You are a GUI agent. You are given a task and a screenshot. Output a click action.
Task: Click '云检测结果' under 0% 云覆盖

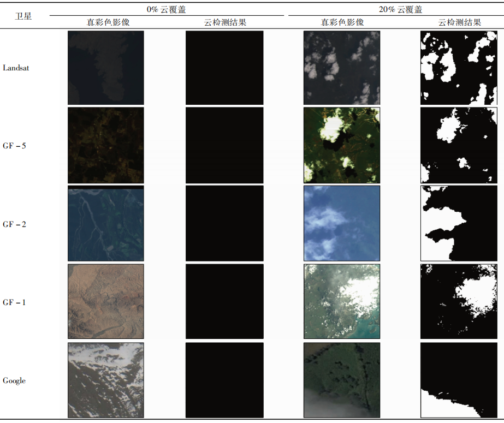tap(225, 22)
